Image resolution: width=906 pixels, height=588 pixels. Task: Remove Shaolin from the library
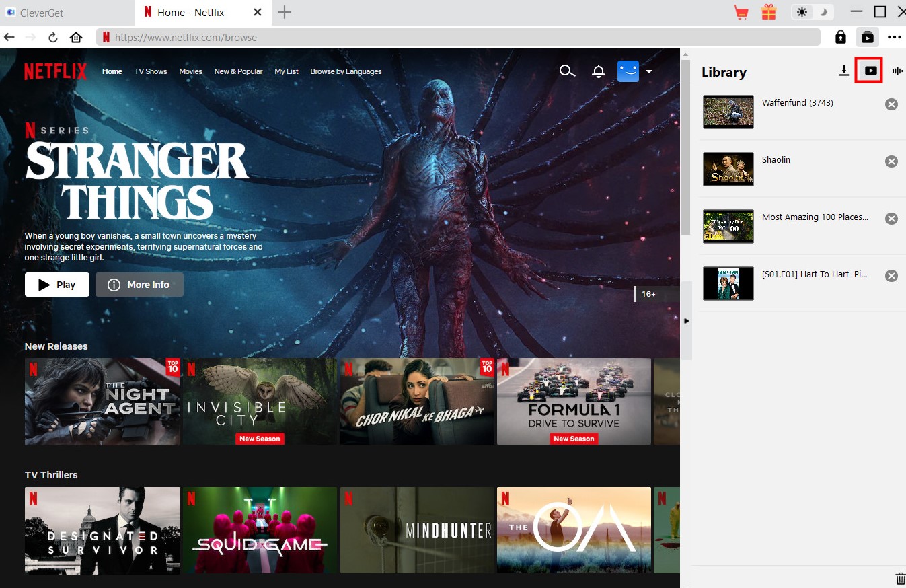[x=891, y=161]
